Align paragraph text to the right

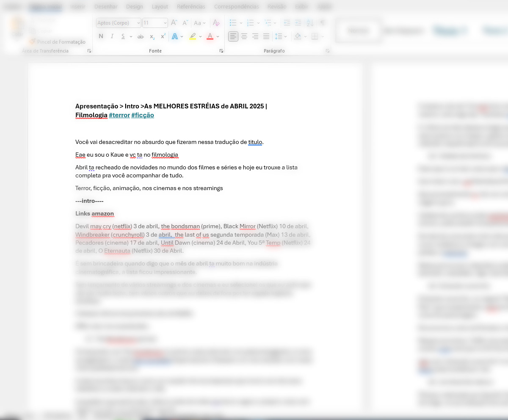coord(255,36)
